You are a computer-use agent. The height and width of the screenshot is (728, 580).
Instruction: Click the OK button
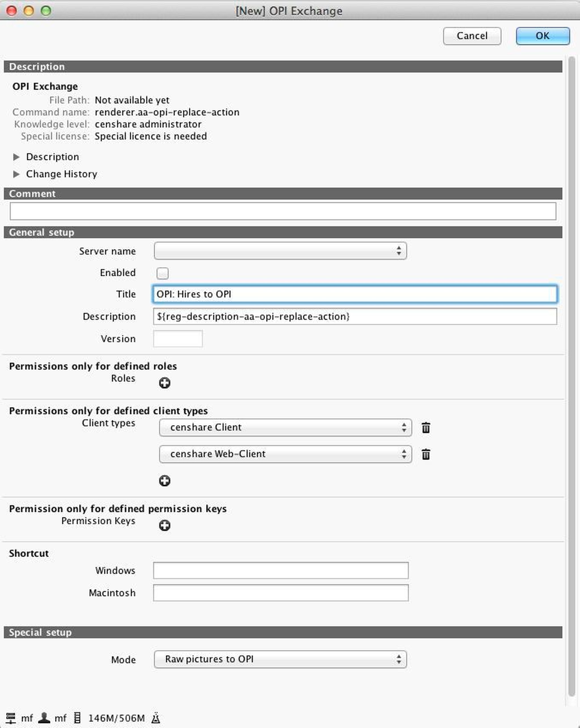coord(542,36)
